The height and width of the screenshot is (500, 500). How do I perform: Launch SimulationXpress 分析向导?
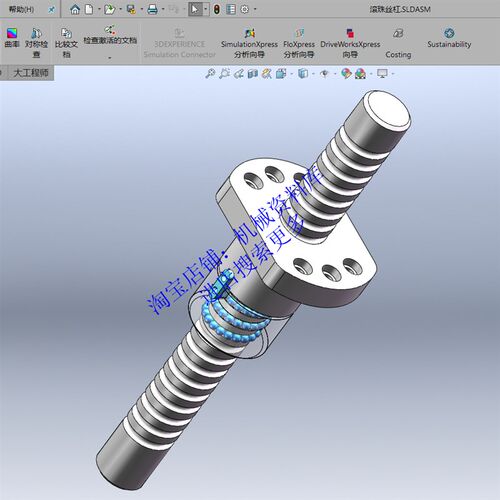[x=249, y=43]
